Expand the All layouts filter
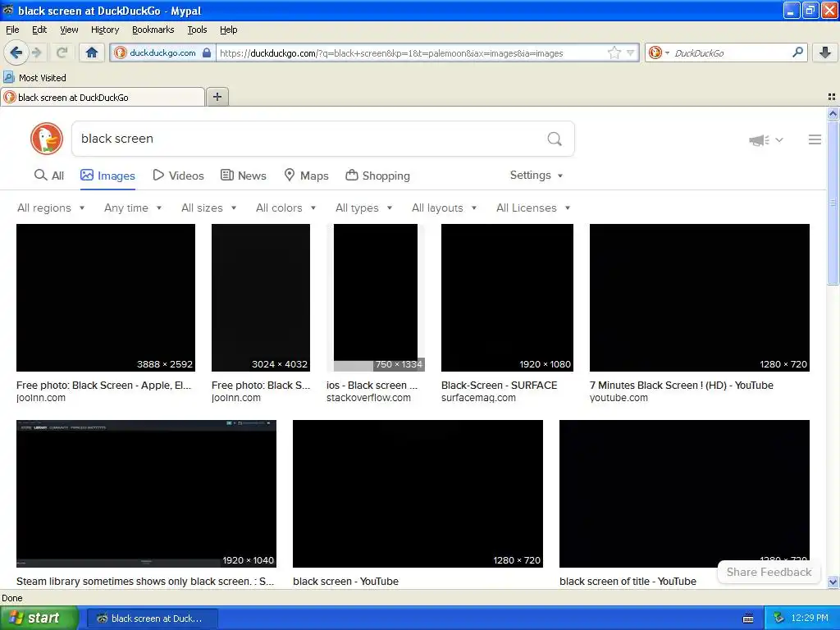This screenshot has width=840, height=630. 444,208
